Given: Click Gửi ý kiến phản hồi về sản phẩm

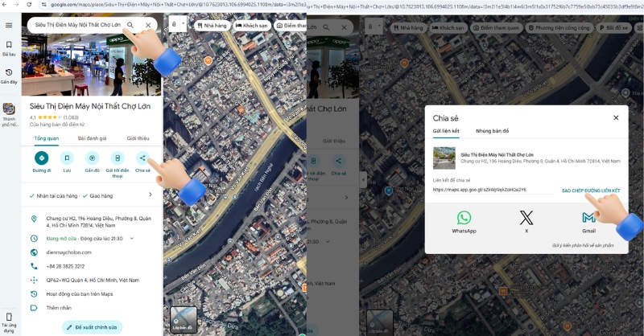Looking at the screenshot, I should pos(583,245).
